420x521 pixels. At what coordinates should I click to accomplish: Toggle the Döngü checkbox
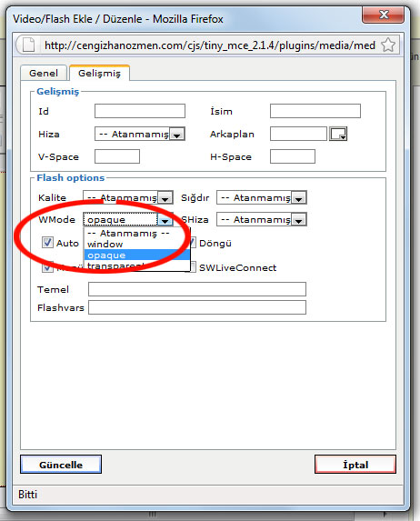[192, 243]
